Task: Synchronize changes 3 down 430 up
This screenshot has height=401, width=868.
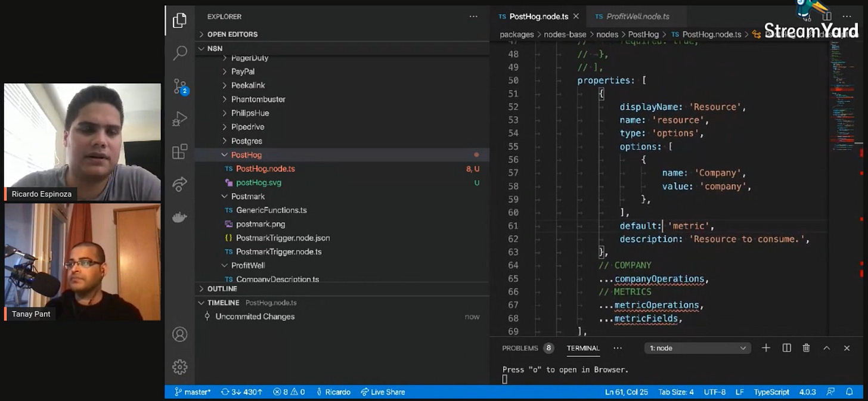Action: [241, 392]
